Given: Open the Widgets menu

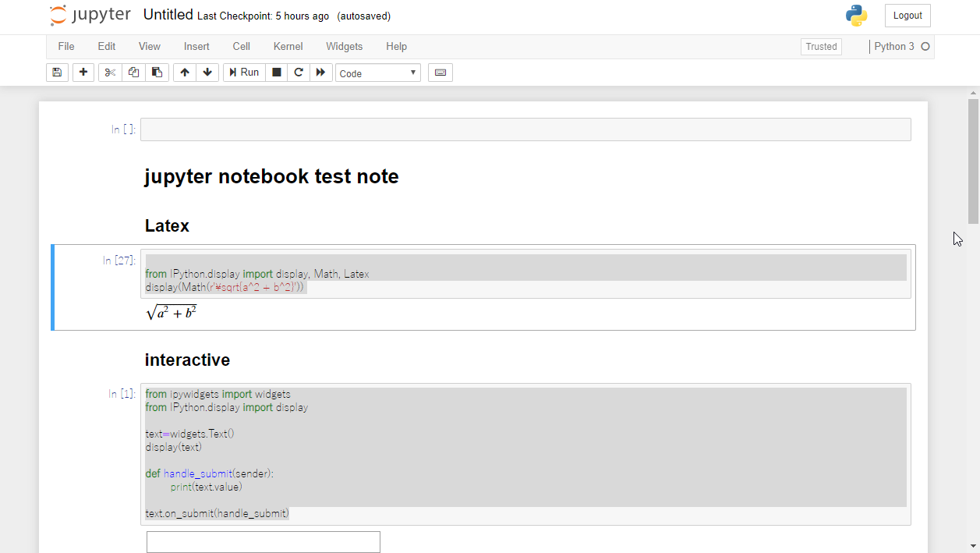Looking at the screenshot, I should coord(345,47).
